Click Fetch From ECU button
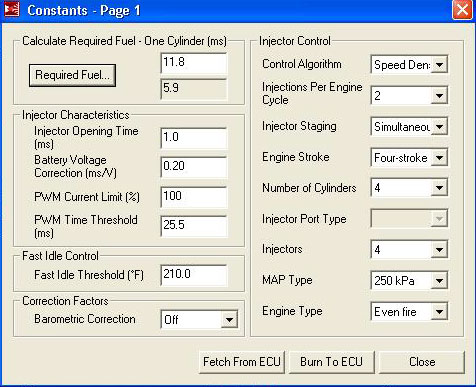The image size is (476, 387). click(242, 362)
